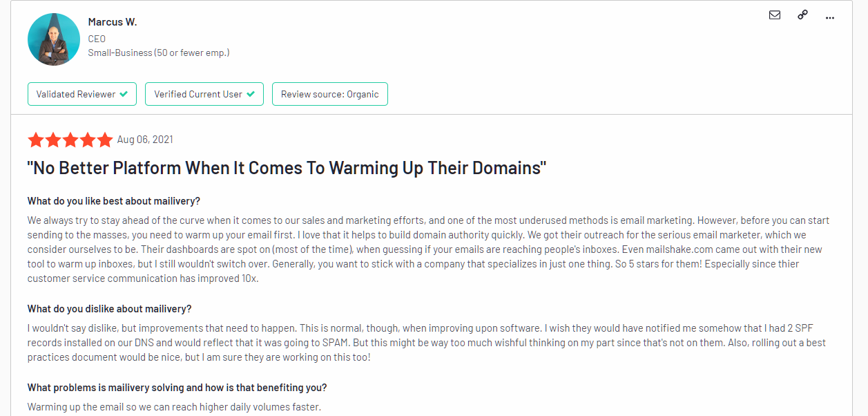Click the envelope email icon

click(x=775, y=15)
